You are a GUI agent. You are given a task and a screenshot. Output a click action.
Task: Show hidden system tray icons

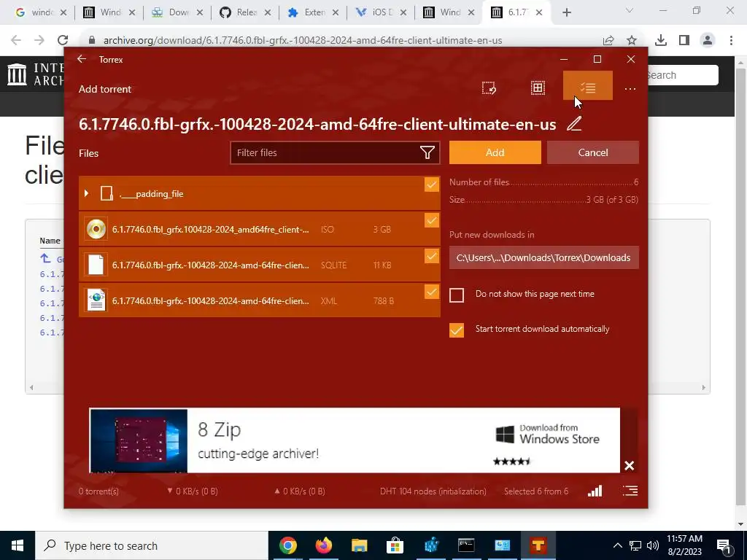(617, 545)
